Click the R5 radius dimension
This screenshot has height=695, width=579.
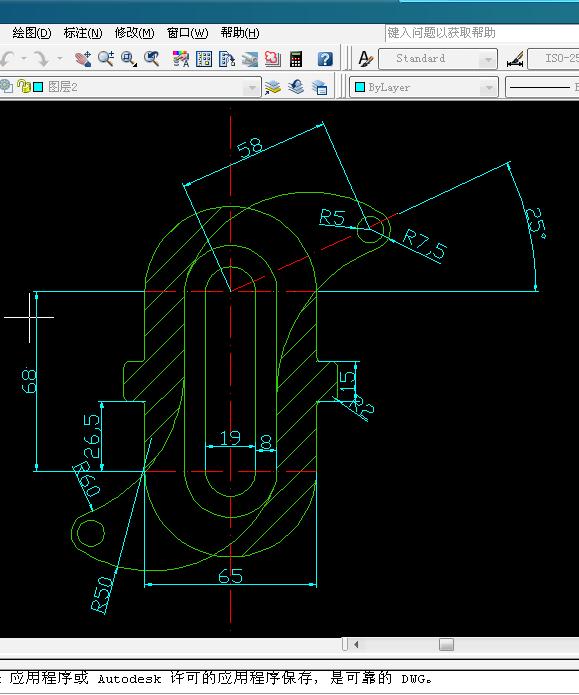tap(332, 218)
